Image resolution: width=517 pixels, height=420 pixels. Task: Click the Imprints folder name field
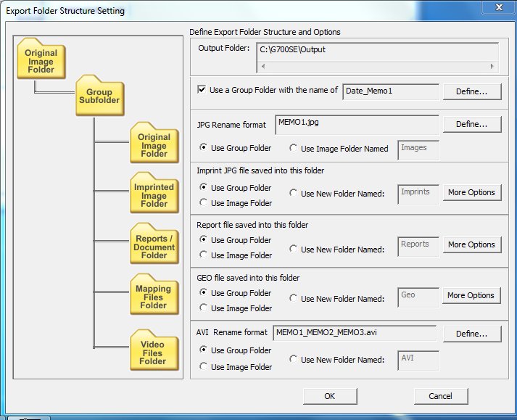(x=418, y=194)
